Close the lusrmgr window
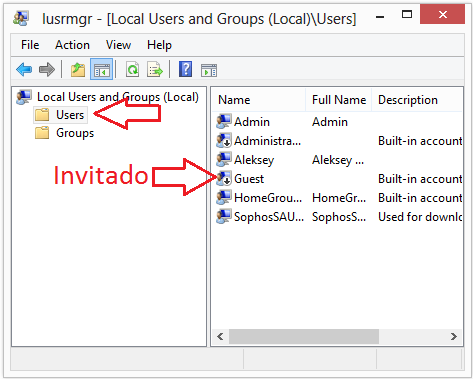473x379 pixels. (x=443, y=14)
